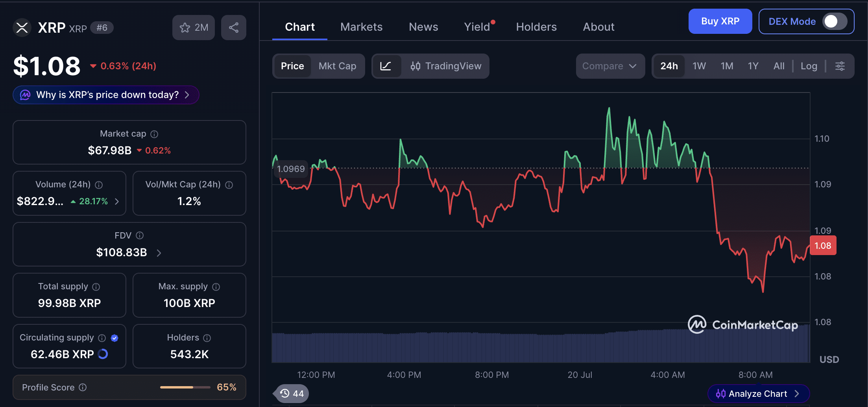Click circulating supply progress ring icon
Screen dimensions: 868x407
click(x=103, y=354)
